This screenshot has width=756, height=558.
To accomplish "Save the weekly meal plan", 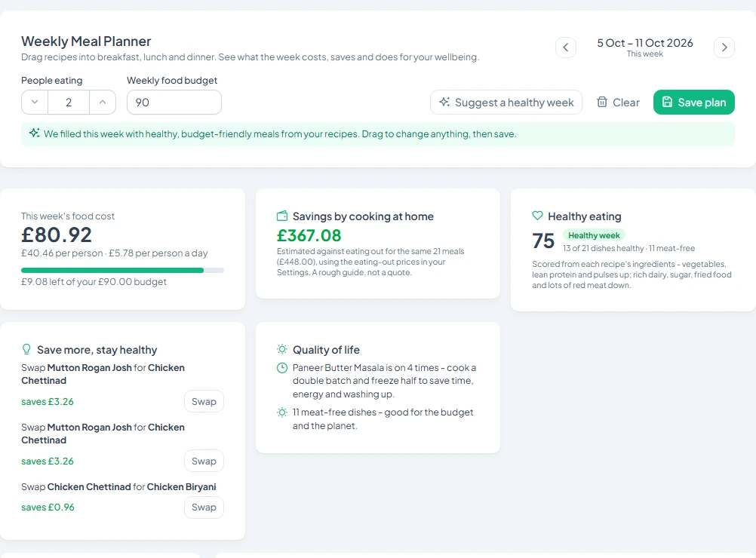I will [x=694, y=102].
